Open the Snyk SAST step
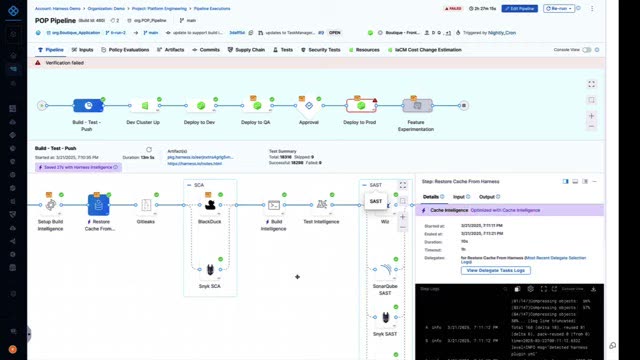The image size is (640, 360). [x=385, y=317]
